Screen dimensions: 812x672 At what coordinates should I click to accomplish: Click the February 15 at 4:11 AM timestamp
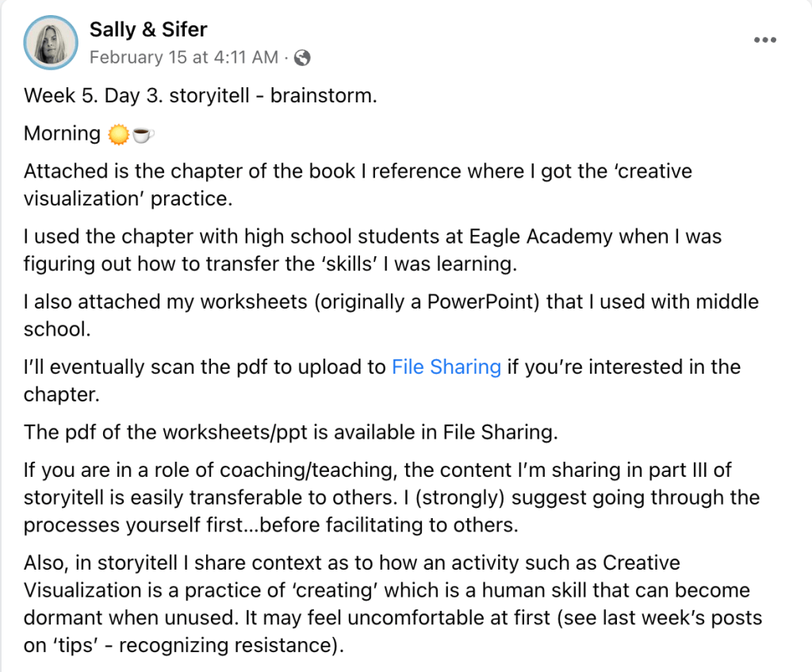pyautogui.click(x=183, y=57)
